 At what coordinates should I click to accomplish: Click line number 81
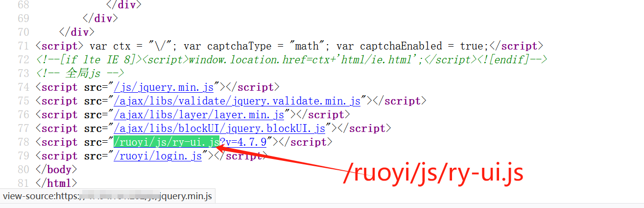24,183
